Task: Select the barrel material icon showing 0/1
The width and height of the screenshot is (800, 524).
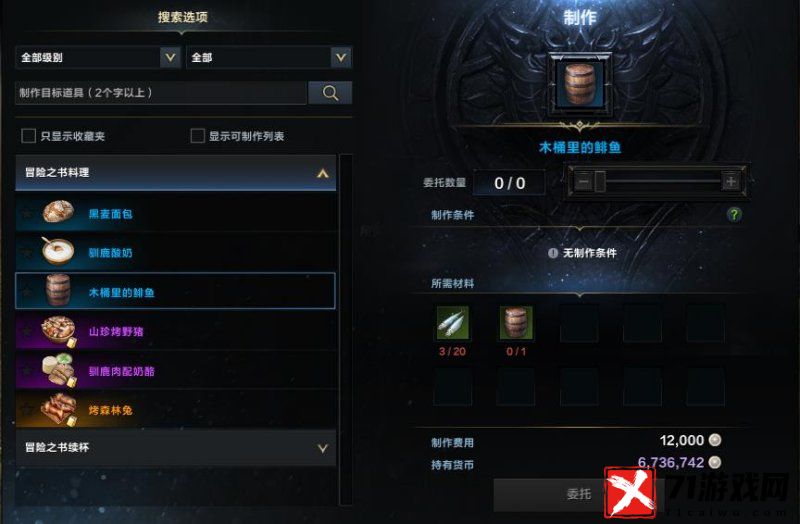Action: pos(516,323)
